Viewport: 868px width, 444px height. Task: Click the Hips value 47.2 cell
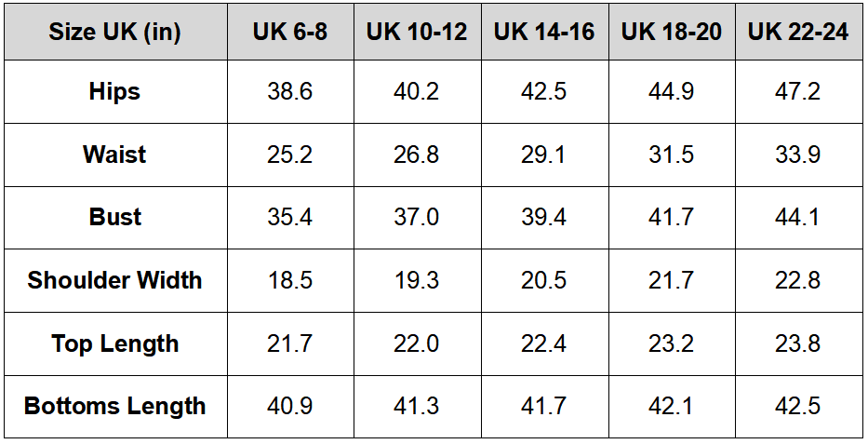click(798, 91)
